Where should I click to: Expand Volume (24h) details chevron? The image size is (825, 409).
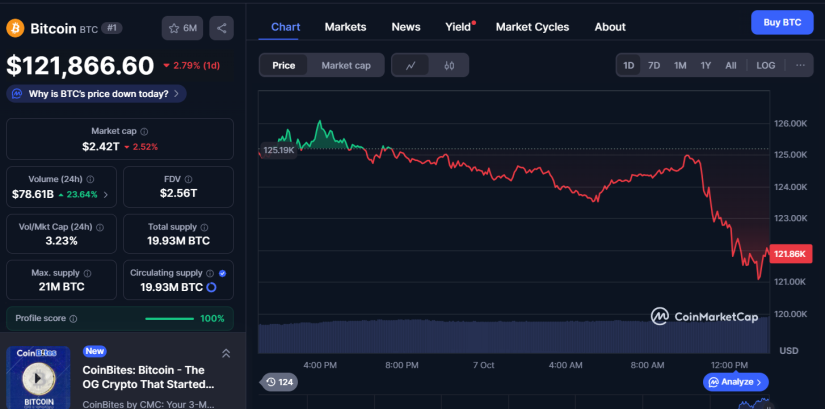pyautogui.click(x=107, y=194)
